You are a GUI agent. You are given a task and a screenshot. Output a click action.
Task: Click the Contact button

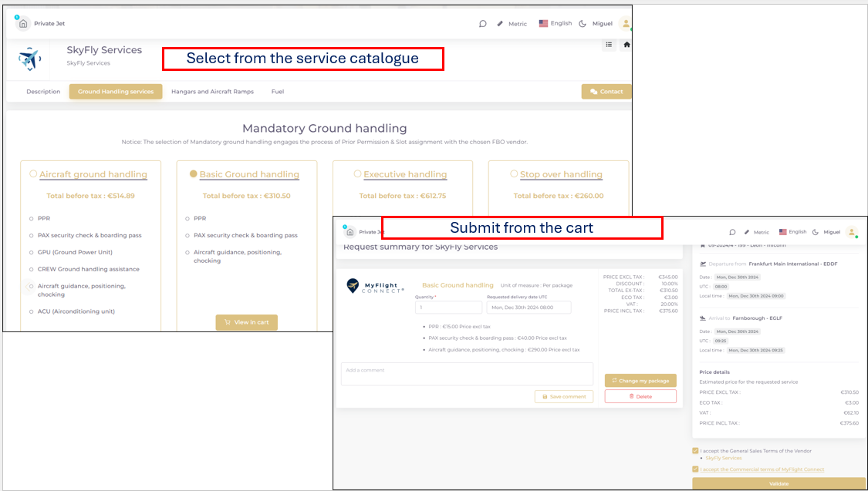point(606,92)
